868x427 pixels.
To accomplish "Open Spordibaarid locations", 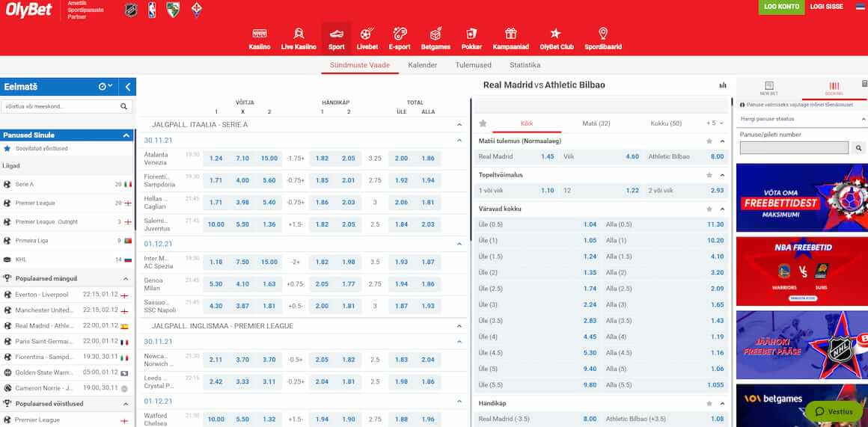I will pyautogui.click(x=603, y=39).
